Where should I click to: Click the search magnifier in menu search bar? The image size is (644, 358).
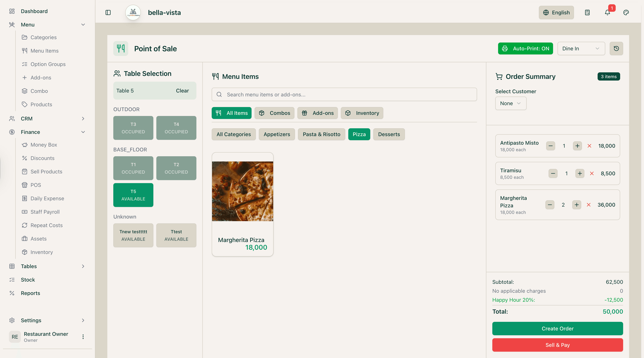(219, 94)
